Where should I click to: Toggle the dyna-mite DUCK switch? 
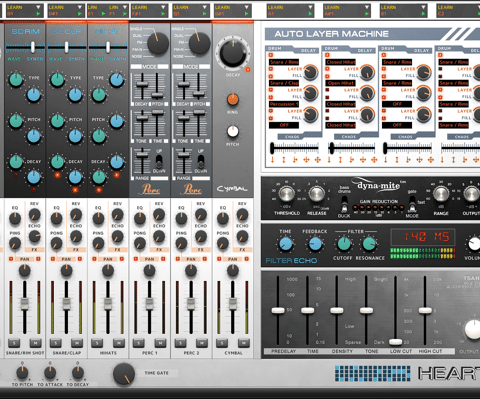(344, 204)
